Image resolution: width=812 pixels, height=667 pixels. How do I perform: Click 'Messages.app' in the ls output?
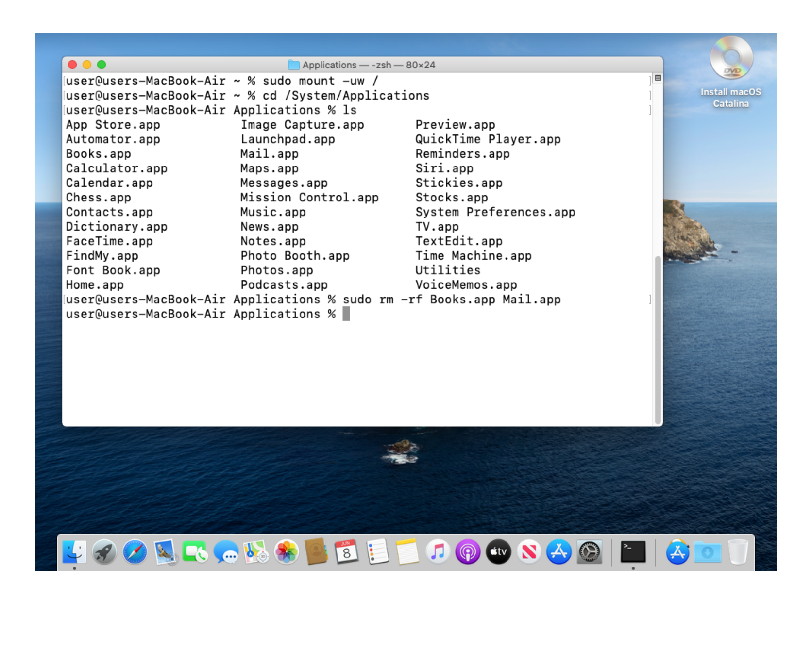click(x=284, y=183)
